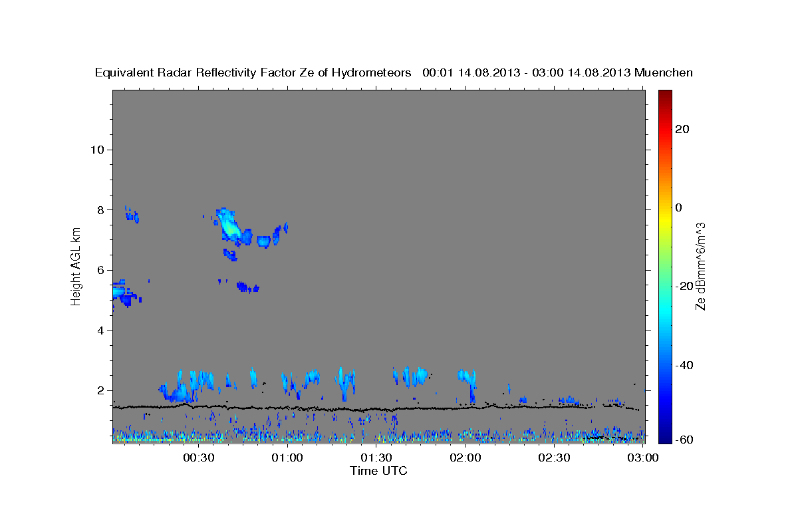Click the height tick label '6'
This screenshot has width=798, height=532.
click(101, 270)
